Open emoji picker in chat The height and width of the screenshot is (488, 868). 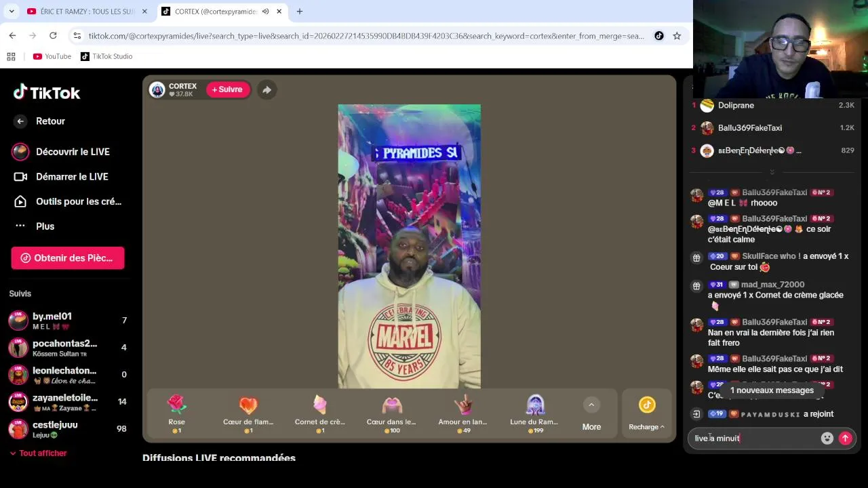pyautogui.click(x=827, y=439)
